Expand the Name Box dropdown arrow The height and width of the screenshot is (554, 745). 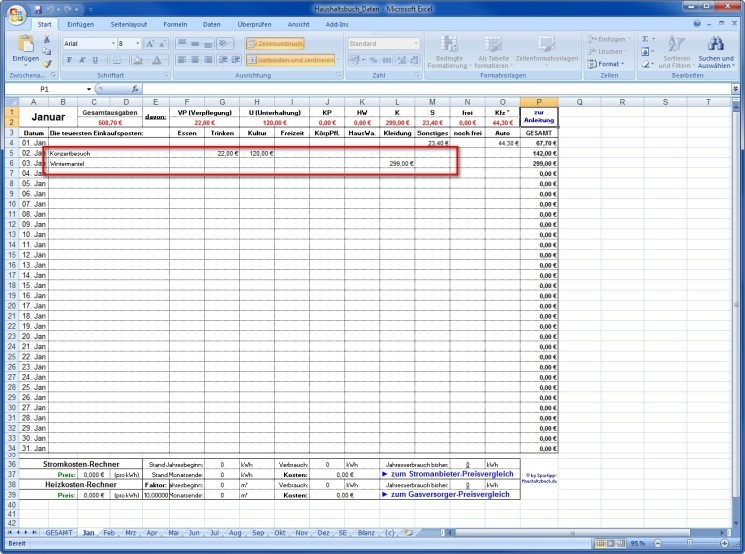(88, 89)
